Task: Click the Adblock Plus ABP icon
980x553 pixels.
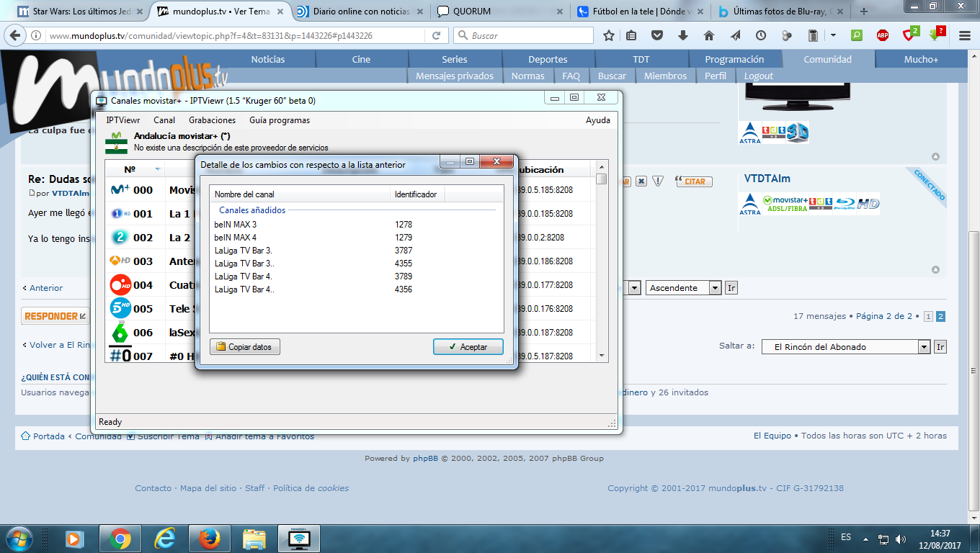Action: click(883, 35)
